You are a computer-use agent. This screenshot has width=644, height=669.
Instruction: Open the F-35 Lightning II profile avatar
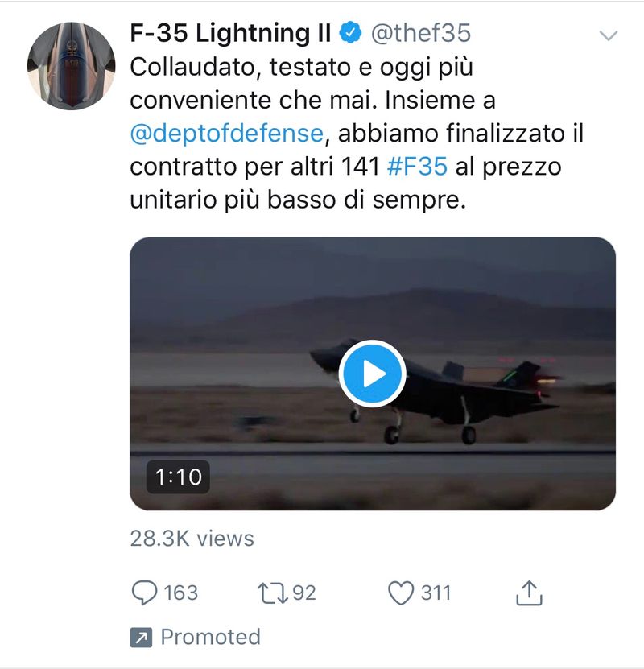coord(71,65)
